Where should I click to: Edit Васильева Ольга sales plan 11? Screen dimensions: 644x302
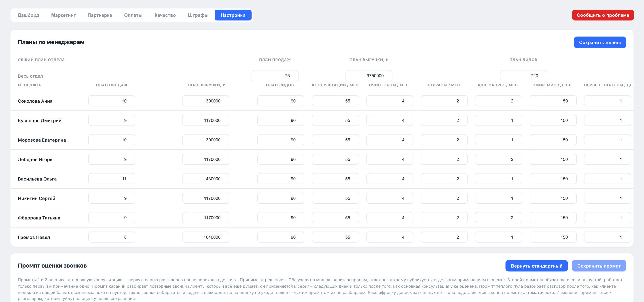pyautogui.click(x=112, y=179)
